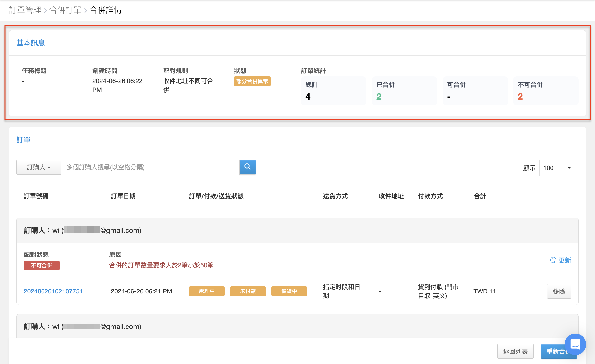Click the 合併的訂單數量要求 reason text

coord(161,265)
